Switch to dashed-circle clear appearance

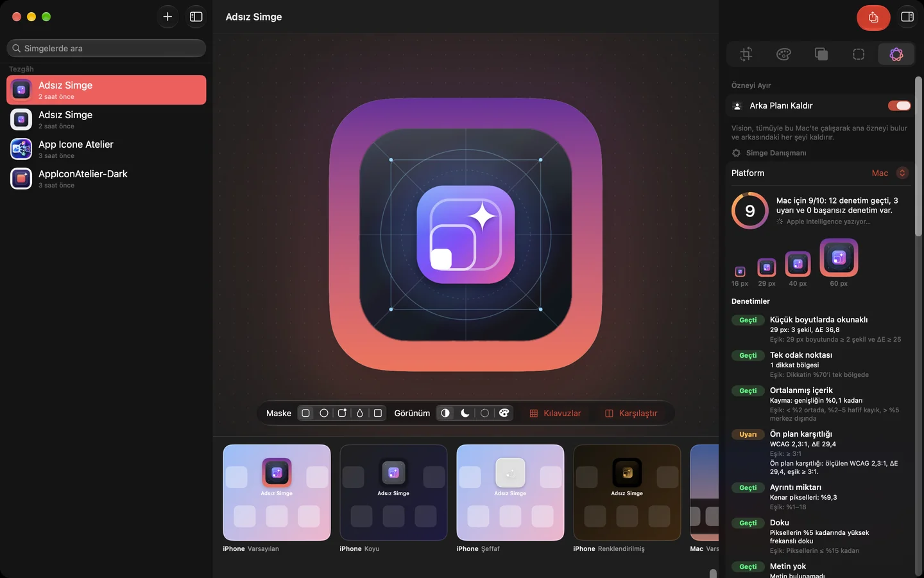pos(484,413)
